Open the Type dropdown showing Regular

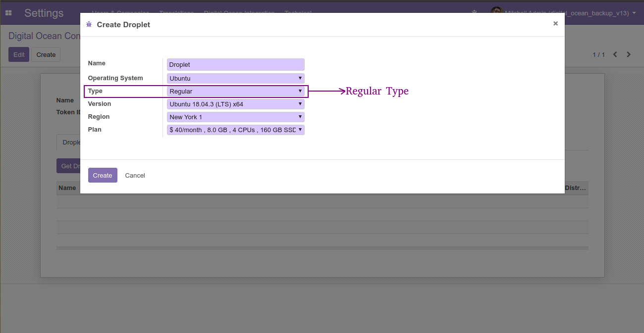(x=236, y=91)
